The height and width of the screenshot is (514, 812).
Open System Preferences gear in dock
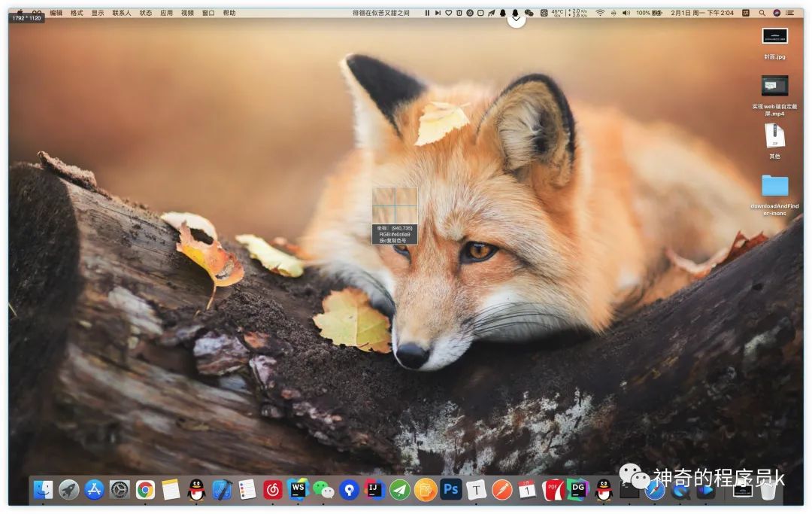pos(120,490)
